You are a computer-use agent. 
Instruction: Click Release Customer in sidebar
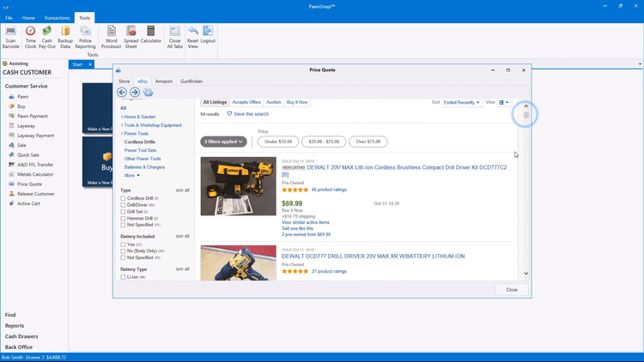(x=36, y=194)
